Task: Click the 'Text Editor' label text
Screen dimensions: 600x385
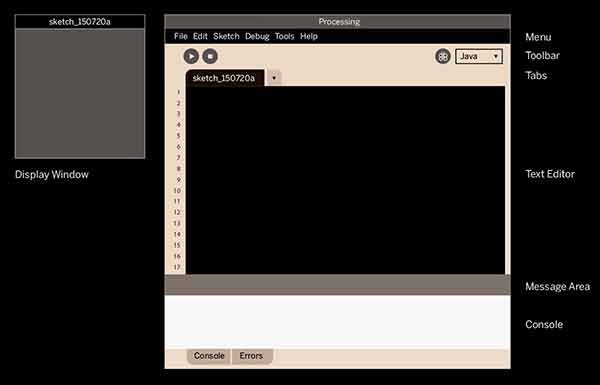Action: [550, 174]
